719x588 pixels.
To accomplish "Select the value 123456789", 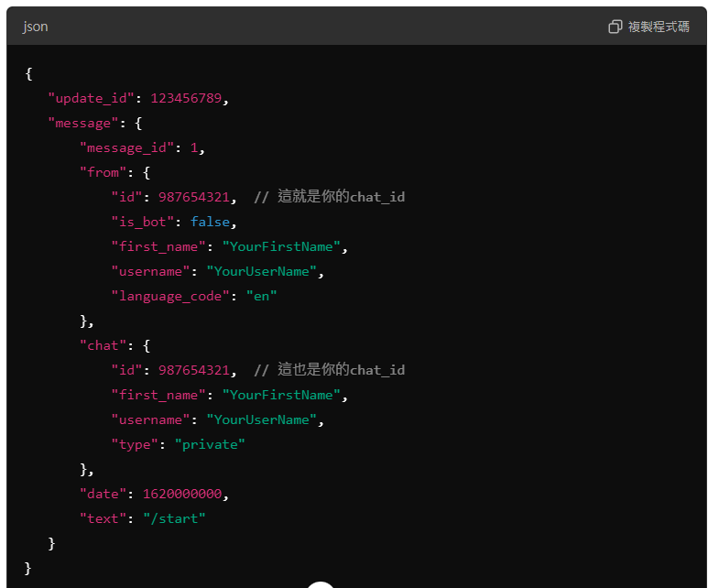I will tap(186, 98).
